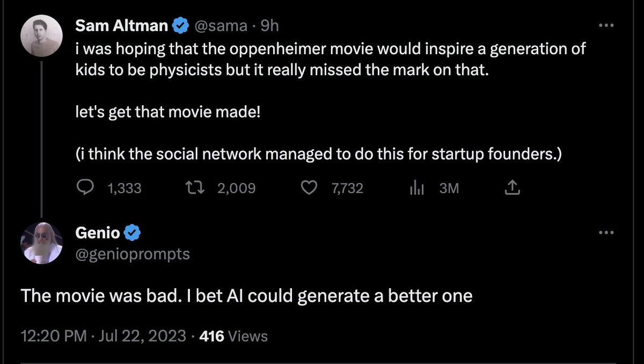This screenshot has width=644, height=364.
Task: Open more options menu on Genio's tweet
Action: click(605, 233)
